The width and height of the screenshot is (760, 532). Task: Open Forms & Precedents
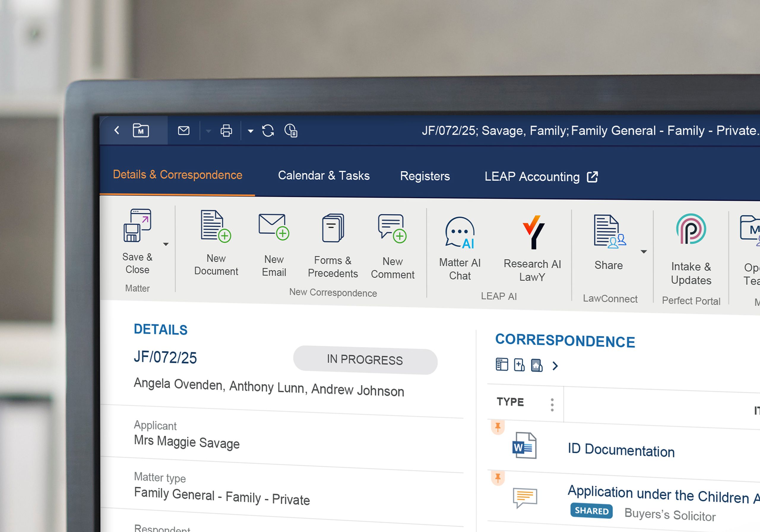coord(333,229)
